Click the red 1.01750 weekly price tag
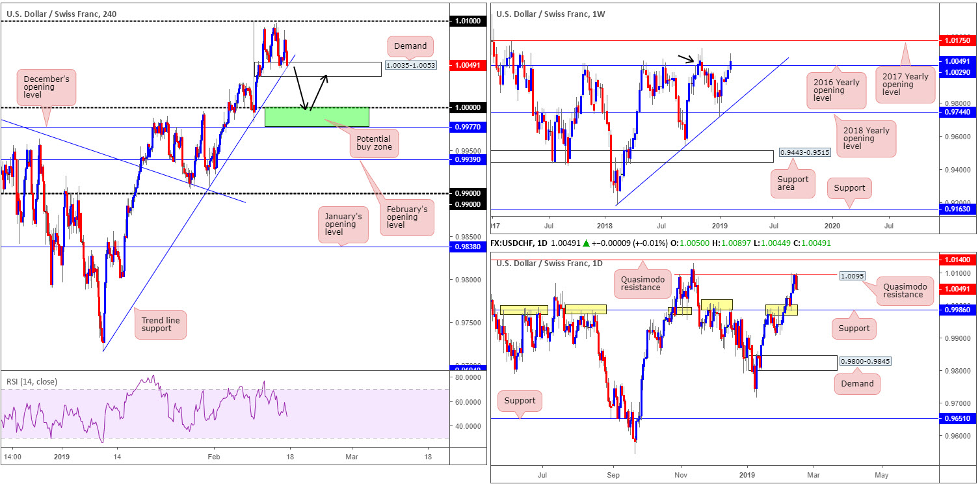Image resolution: width=980 pixels, height=486 pixels. pyautogui.click(x=959, y=40)
